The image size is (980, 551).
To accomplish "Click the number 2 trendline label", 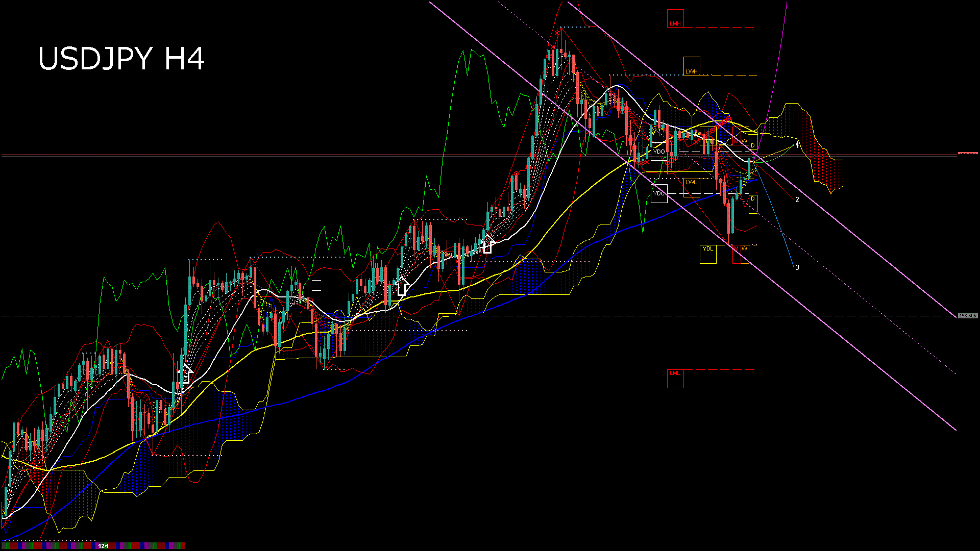I will click(797, 199).
